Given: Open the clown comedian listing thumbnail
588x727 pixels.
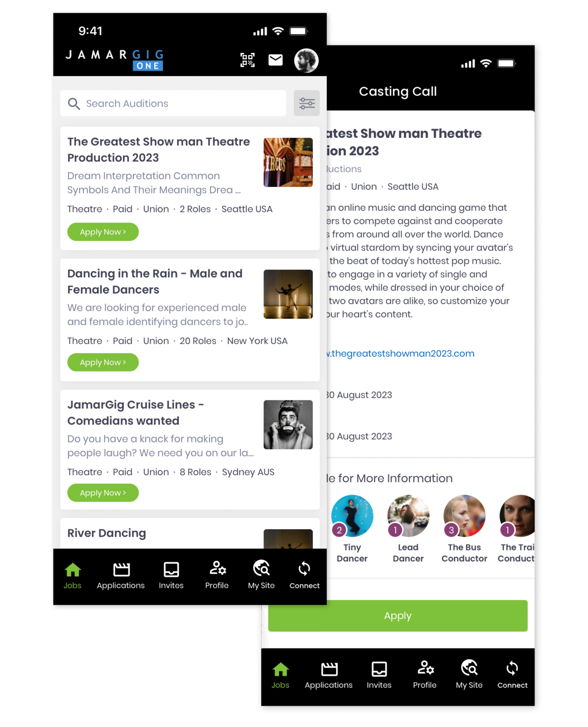Looking at the screenshot, I should point(288,425).
